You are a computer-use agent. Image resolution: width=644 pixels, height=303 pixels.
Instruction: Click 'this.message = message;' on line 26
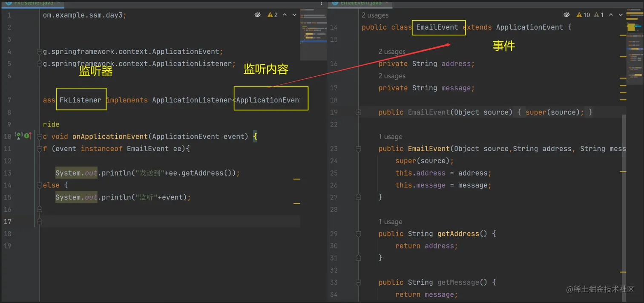tap(443, 185)
